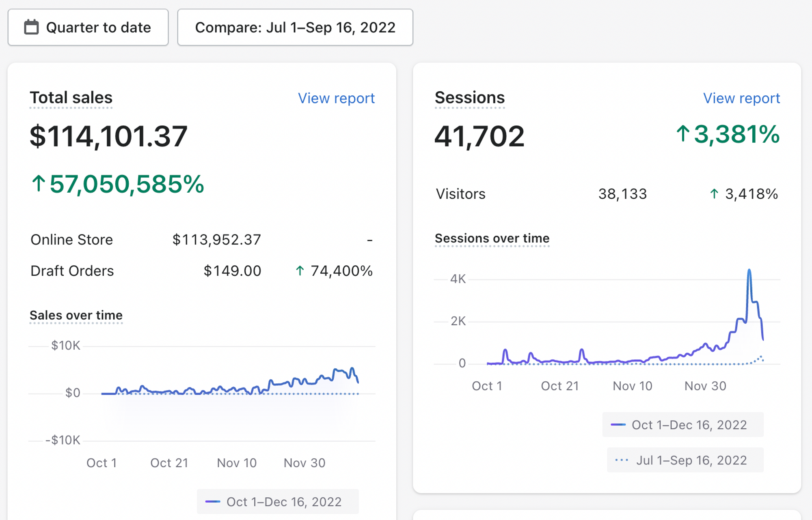Click the dotted line swatch in Sessions legend
The image size is (812, 520).
tap(622, 460)
